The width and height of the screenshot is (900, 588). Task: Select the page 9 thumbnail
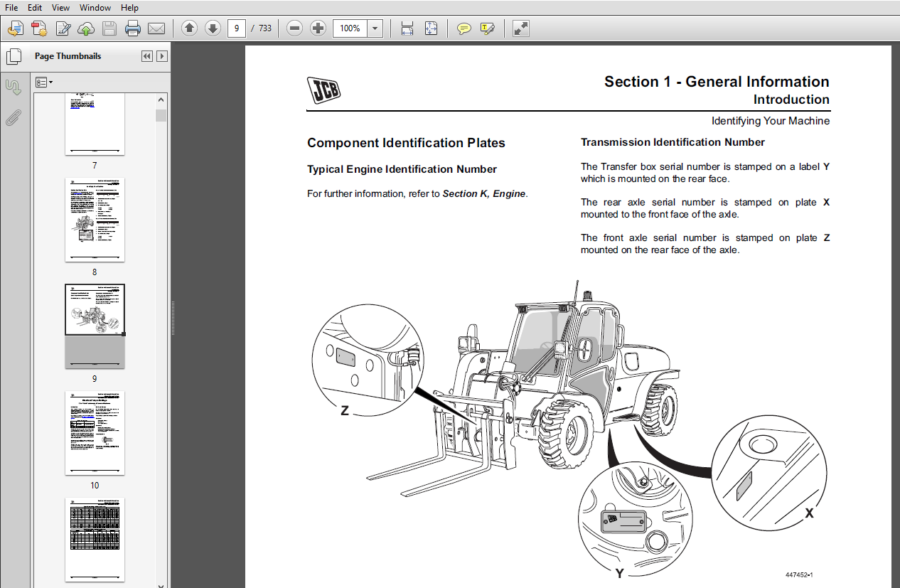click(95, 326)
